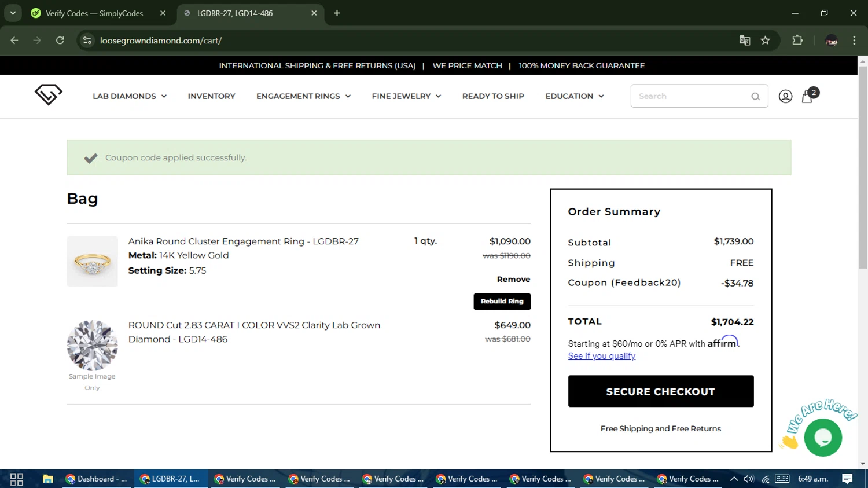Open the Anika Round Cluster Engagement Ring link

click(244, 241)
